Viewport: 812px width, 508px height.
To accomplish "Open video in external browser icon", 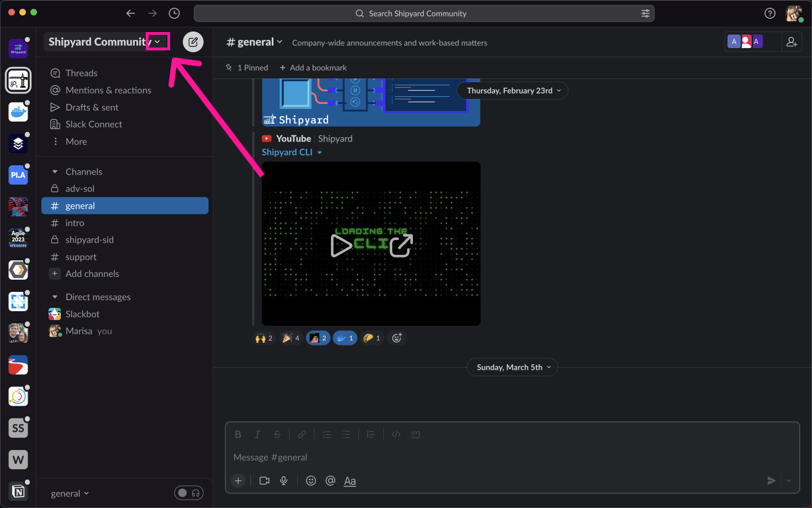I will pyautogui.click(x=402, y=245).
